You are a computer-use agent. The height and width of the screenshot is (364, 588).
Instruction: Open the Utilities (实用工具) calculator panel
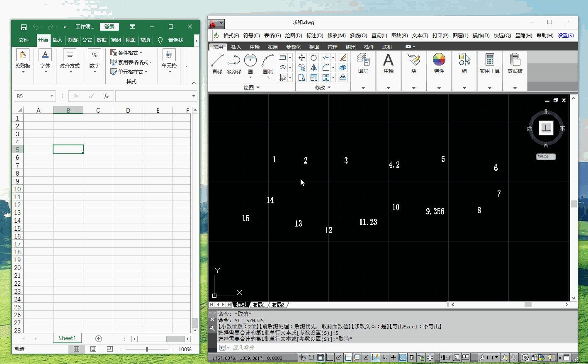[490, 64]
